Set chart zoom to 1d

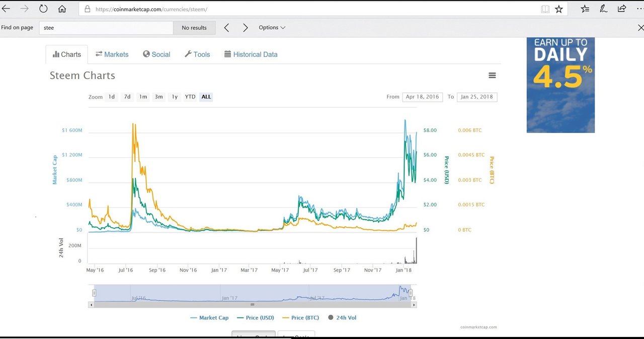pyautogui.click(x=112, y=97)
